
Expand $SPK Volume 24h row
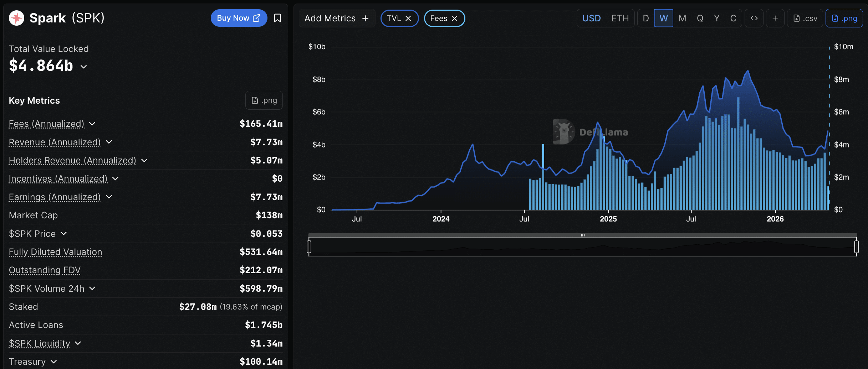tap(92, 289)
